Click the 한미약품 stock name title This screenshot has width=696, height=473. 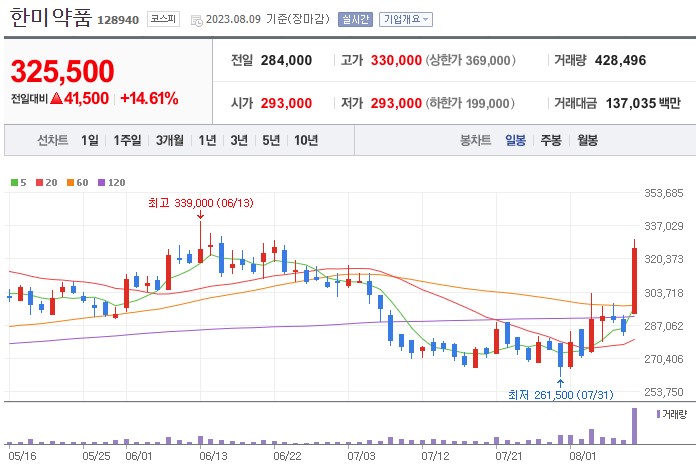51,18
